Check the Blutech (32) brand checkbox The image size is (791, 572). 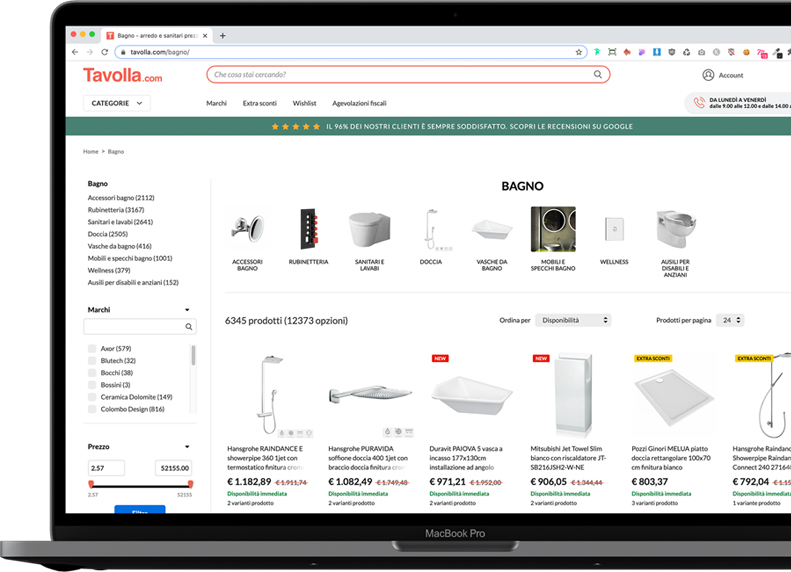92,361
